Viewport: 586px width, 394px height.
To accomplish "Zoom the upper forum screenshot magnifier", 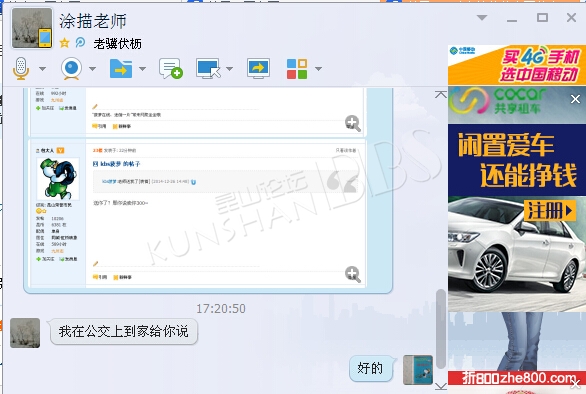I will [353, 123].
